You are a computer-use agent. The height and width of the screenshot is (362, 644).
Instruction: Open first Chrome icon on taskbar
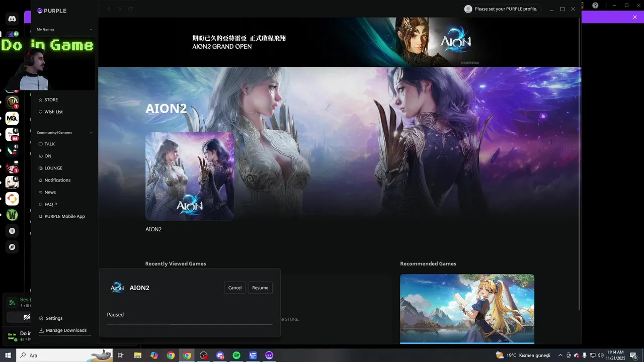point(171,355)
